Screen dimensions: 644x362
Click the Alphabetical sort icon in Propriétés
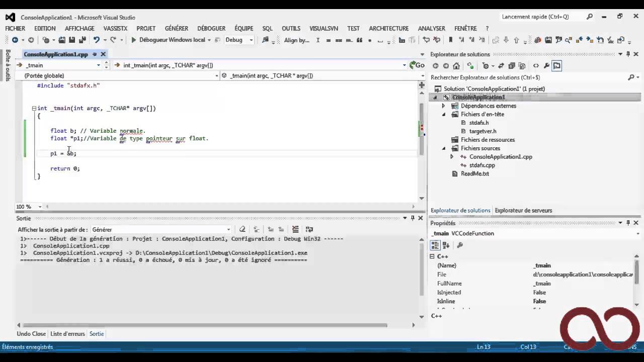click(x=446, y=245)
